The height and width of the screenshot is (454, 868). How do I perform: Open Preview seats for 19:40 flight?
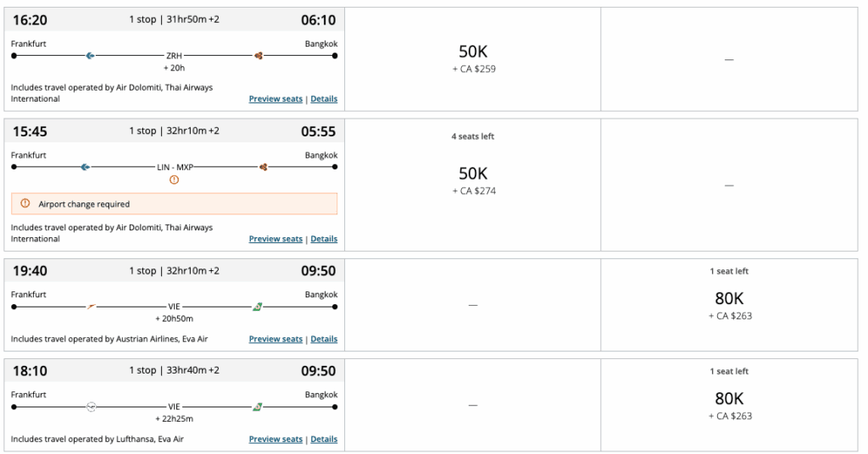(275, 339)
